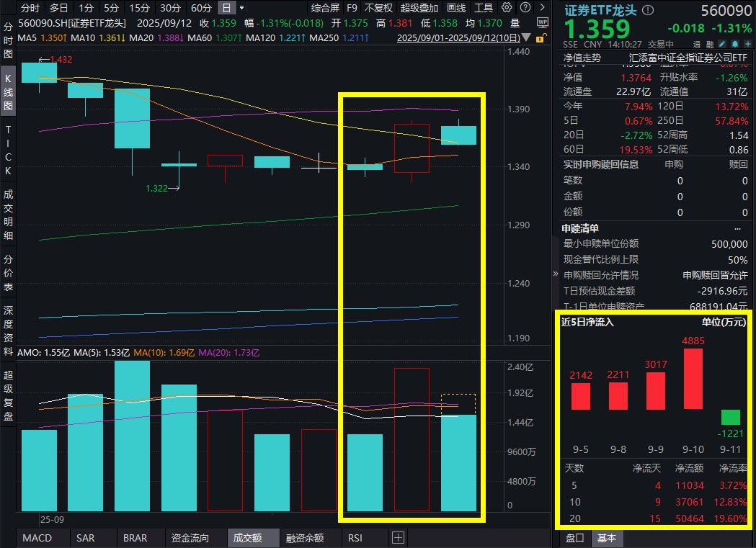
Task: Open the 日 period dropdown arrow
Action: pyautogui.click(x=241, y=6)
